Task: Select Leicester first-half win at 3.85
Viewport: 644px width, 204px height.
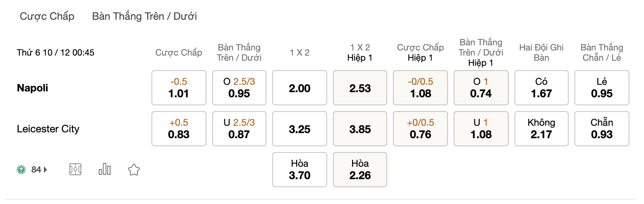Action: pos(360,129)
